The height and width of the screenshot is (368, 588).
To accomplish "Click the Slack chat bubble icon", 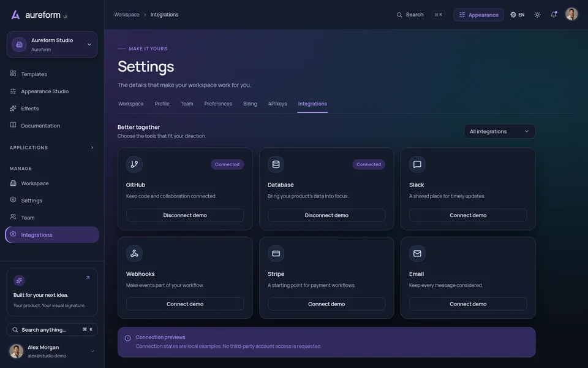I will pos(417,164).
